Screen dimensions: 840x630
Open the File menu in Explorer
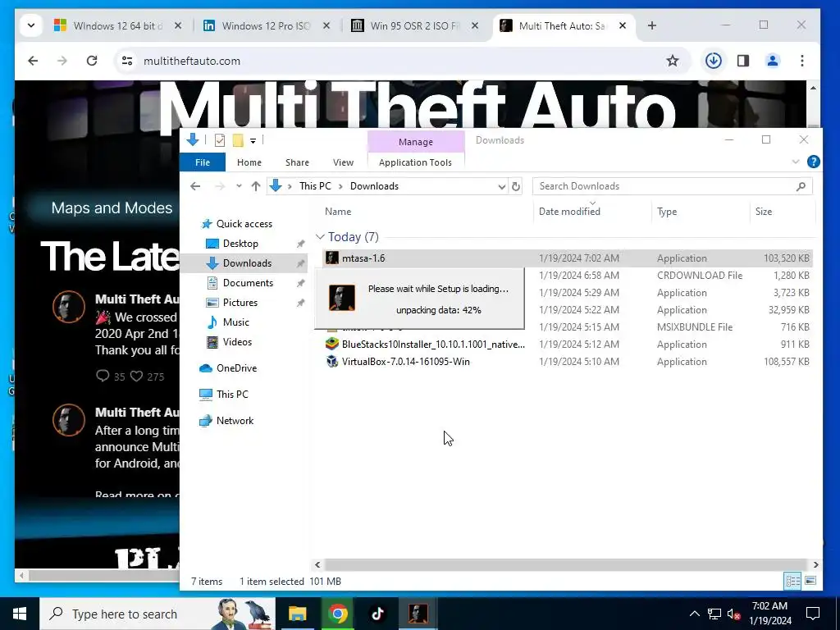(x=203, y=162)
